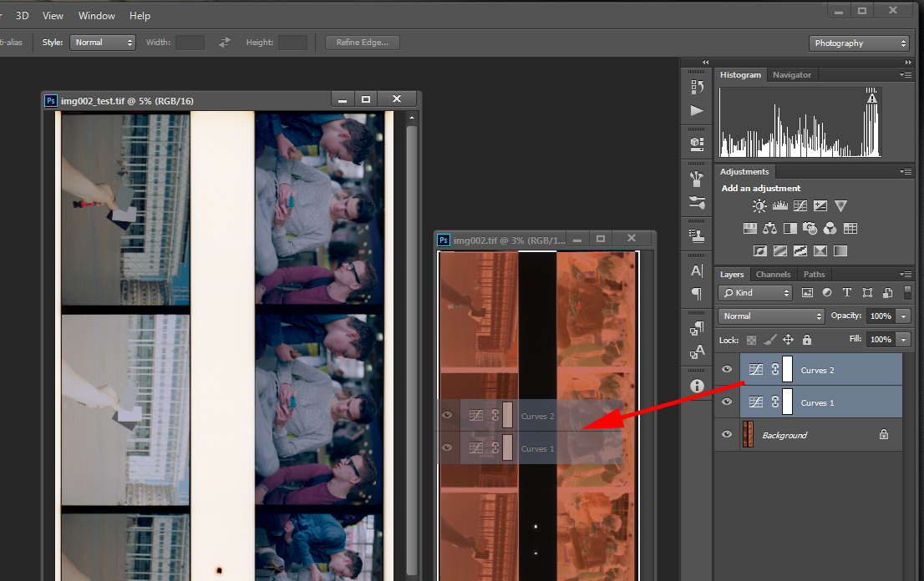Add a Color Balance adjustment

(769, 228)
